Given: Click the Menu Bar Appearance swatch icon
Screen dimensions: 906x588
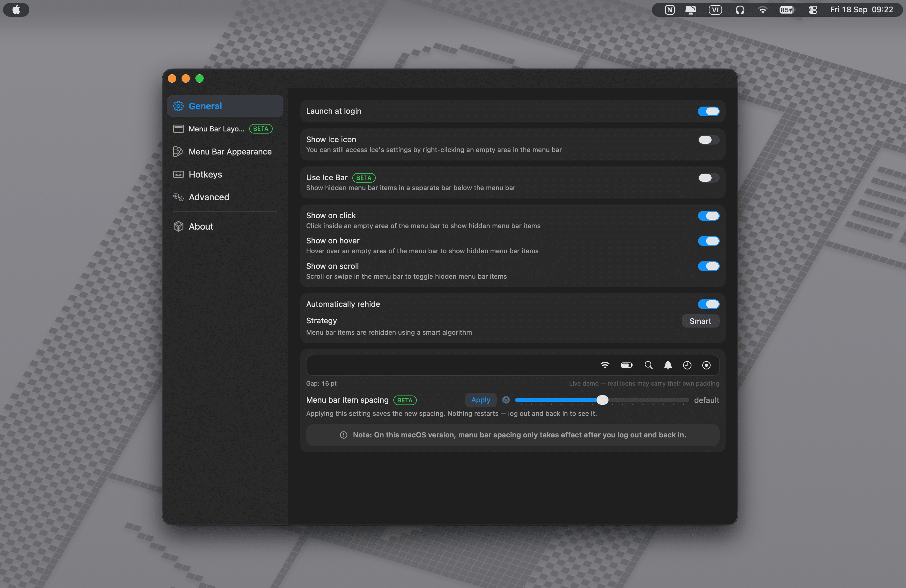Looking at the screenshot, I should [178, 151].
